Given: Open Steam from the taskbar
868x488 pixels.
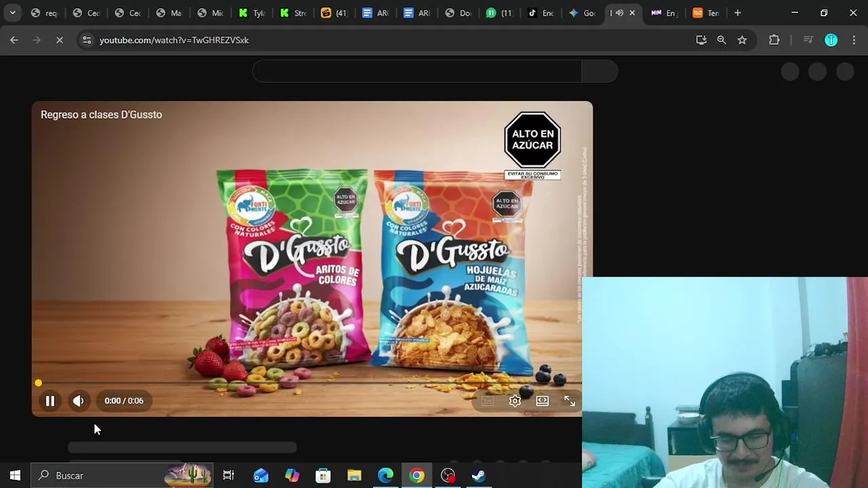Looking at the screenshot, I should point(479,476).
